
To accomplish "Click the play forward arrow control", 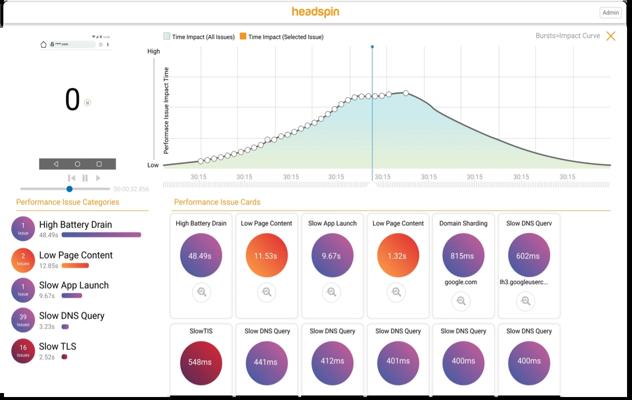I will coord(98,178).
